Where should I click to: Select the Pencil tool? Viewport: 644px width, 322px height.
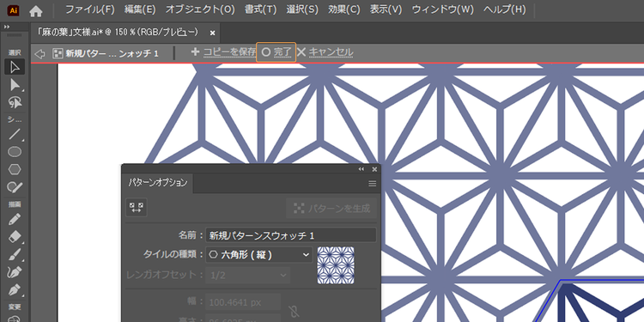click(x=15, y=219)
